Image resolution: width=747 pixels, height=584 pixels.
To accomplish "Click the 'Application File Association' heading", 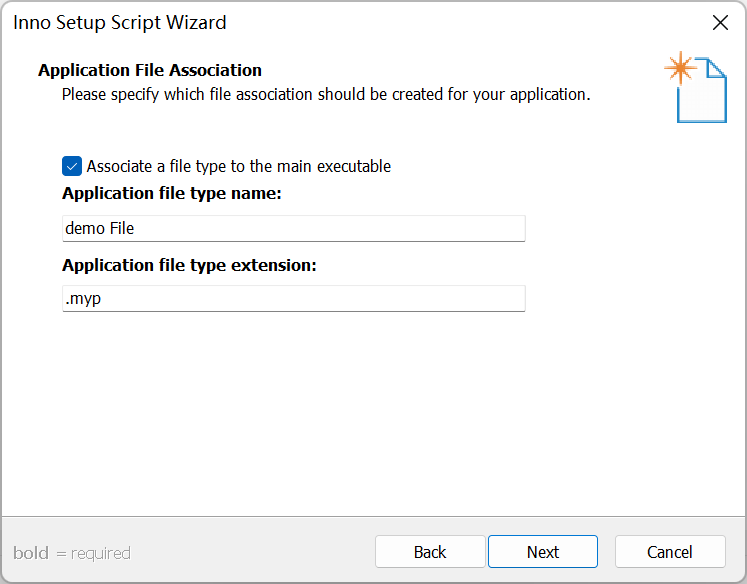I will tap(150, 70).
